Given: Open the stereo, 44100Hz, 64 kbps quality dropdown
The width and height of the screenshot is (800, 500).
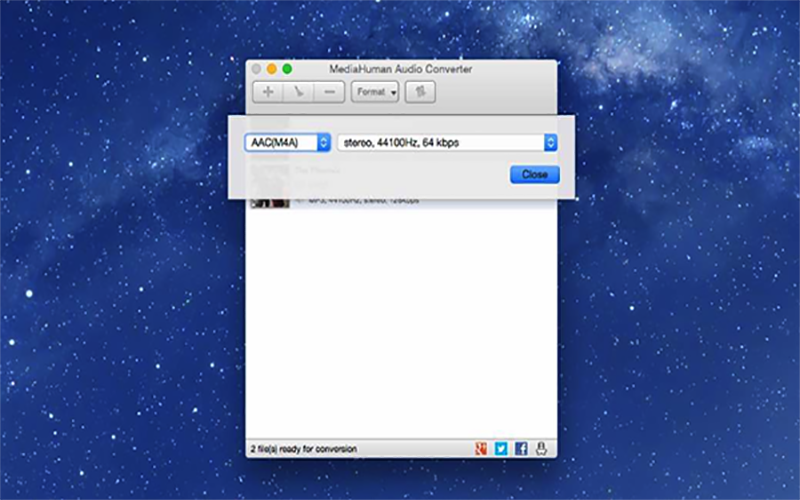Looking at the screenshot, I should (x=447, y=142).
